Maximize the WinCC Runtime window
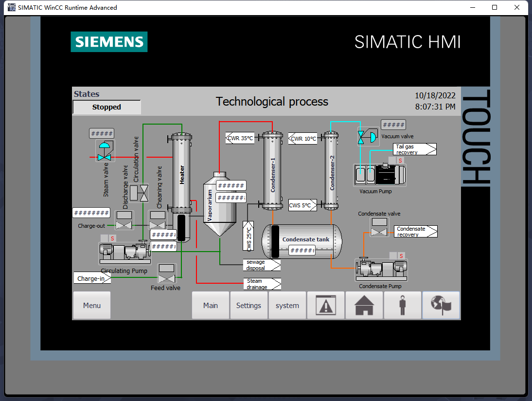Viewport: 532px width, 401px height. (x=495, y=7)
